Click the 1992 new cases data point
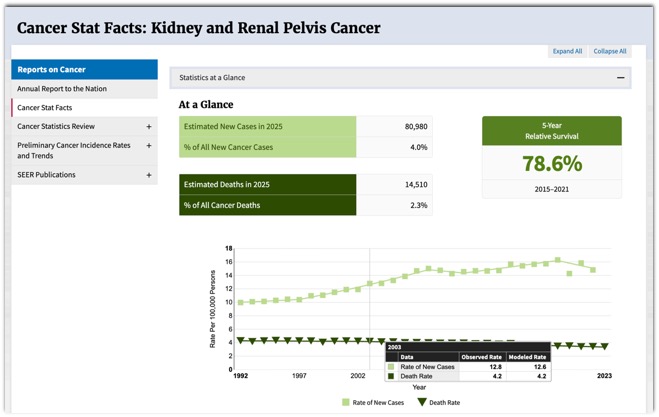Viewport: 659px width, 417px height. pos(241,302)
